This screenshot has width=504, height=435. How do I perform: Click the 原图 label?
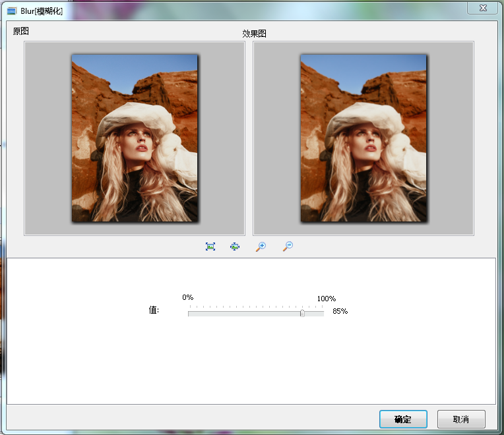point(21,31)
